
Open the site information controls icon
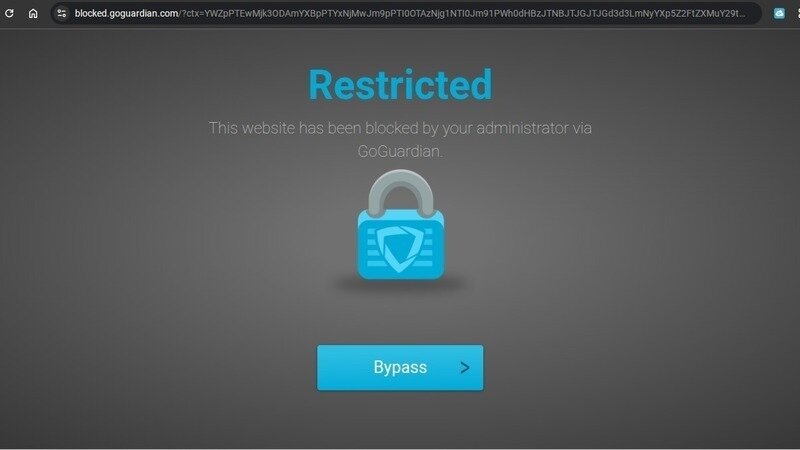(x=62, y=13)
